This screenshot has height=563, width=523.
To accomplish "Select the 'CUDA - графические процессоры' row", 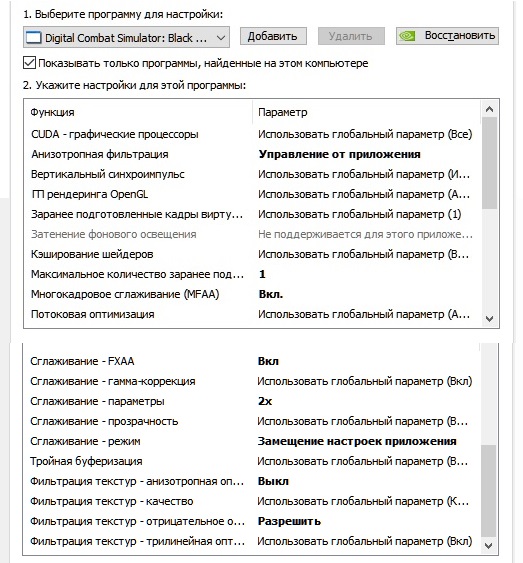I will click(x=252, y=134).
